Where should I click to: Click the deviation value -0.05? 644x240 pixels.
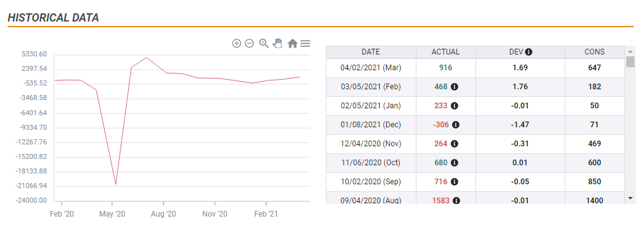point(520,182)
